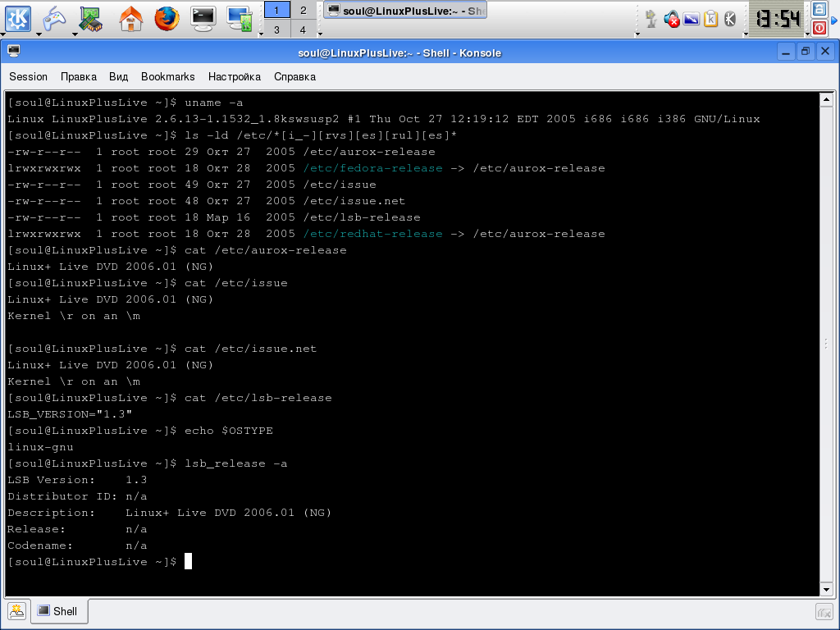840x630 pixels.
Task: Click '/etc/fedora-release' symlink in the listing
Action: (373, 168)
